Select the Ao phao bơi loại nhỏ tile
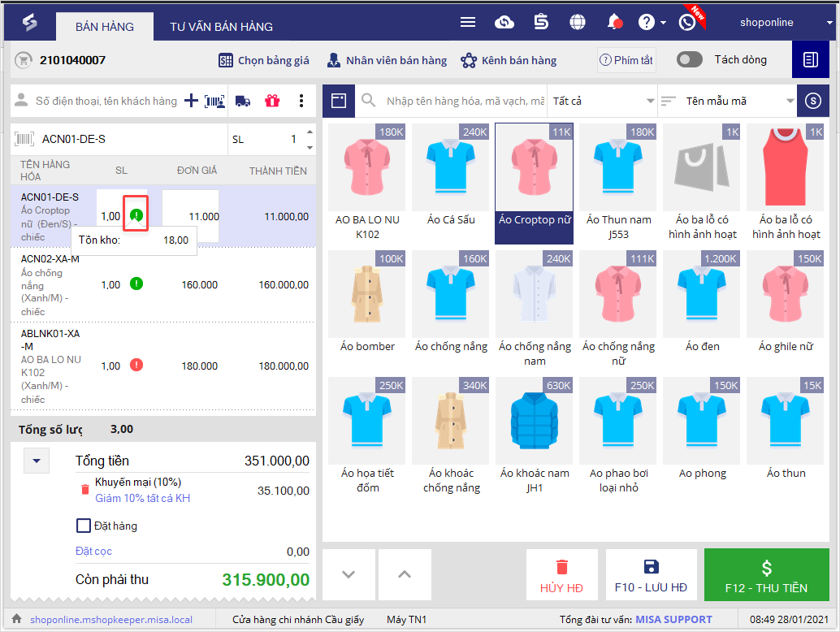The image size is (840, 632). 617,436
